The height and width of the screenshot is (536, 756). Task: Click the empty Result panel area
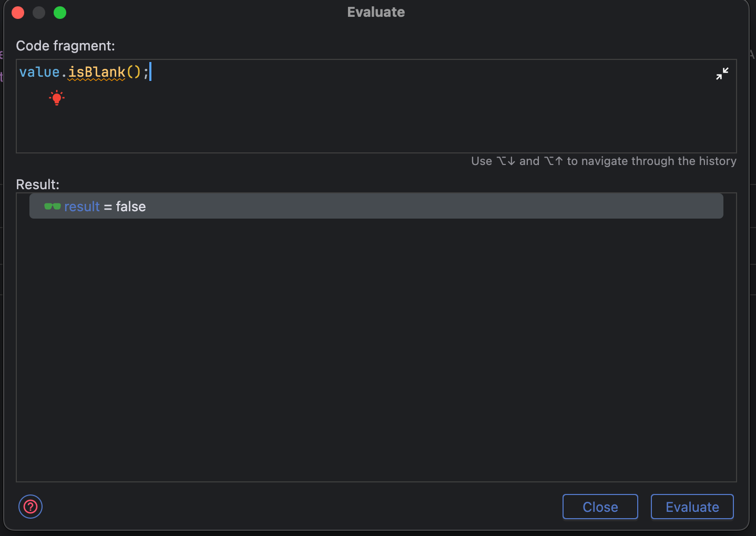pos(376,349)
